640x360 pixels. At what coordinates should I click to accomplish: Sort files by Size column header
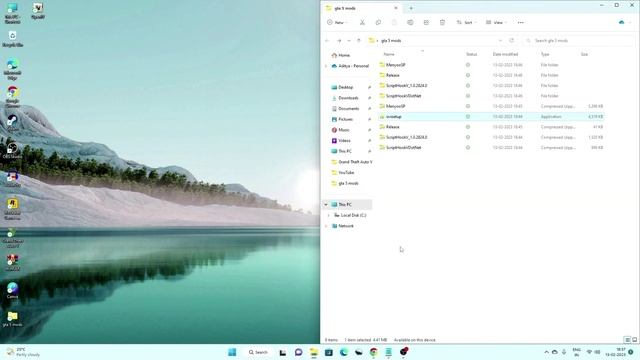pyautogui.click(x=584, y=54)
